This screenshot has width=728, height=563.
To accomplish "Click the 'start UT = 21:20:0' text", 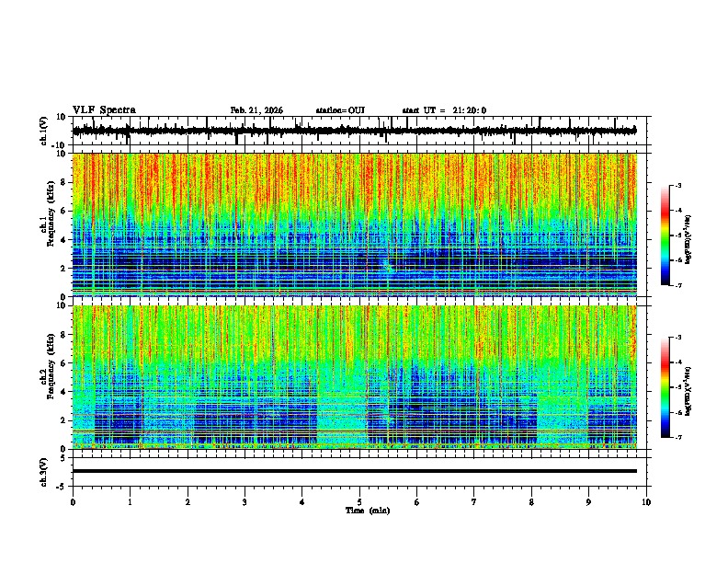I will point(444,110).
